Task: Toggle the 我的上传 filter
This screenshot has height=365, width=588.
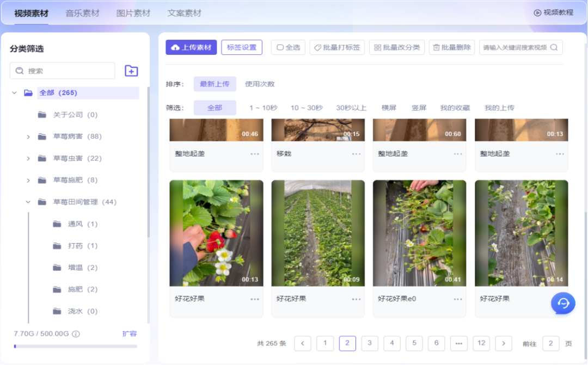Action: (499, 108)
